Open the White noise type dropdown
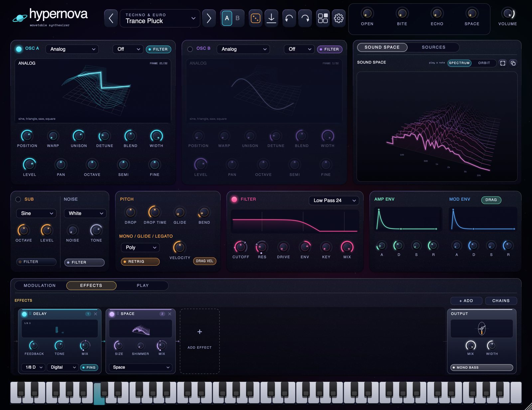This screenshot has width=532, height=410. (x=85, y=213)
